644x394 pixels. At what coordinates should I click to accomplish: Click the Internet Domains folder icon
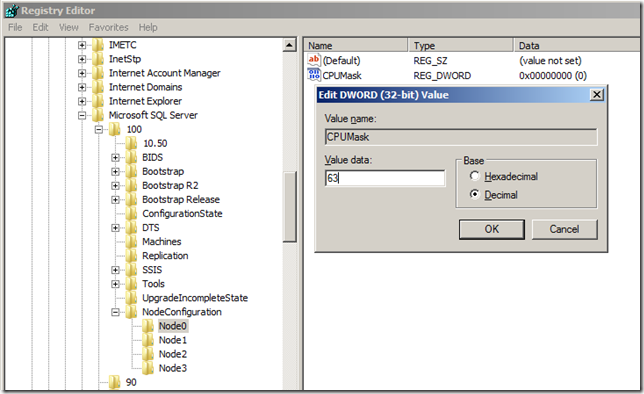pyautogui.click(x=98, y=87)
